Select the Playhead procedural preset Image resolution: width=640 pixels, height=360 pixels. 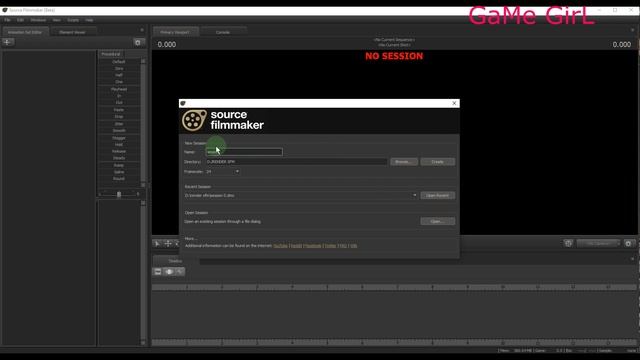click(119, 89)
